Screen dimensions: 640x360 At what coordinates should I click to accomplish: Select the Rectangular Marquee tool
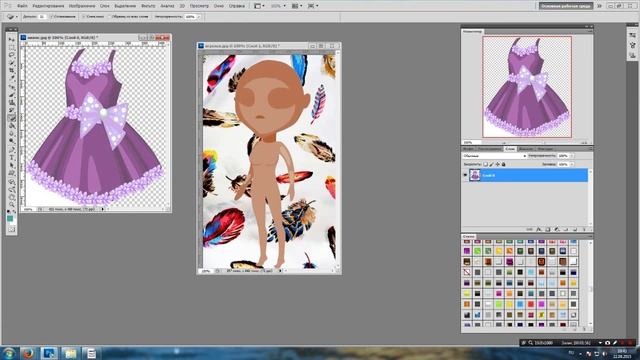point(11,47)
